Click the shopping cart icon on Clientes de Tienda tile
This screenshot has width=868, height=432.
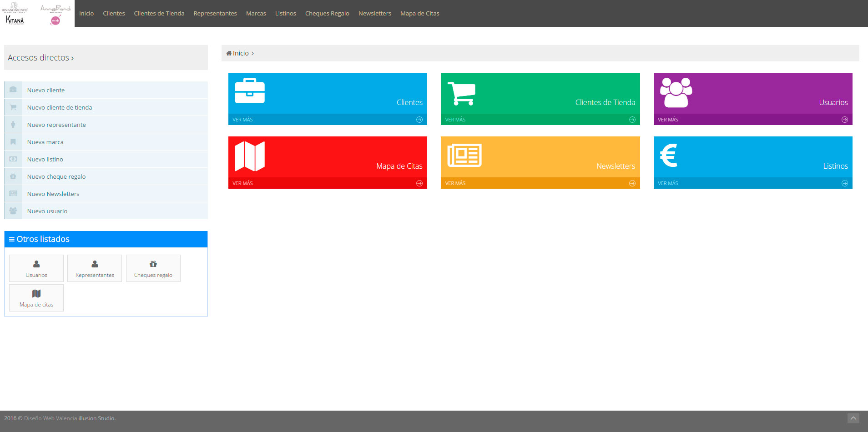click(461, 93)
